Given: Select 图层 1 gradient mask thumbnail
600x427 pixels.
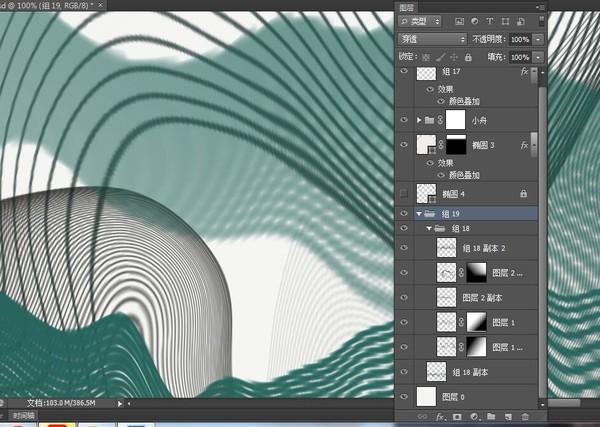Looking at the screenshot, I should pyautogui.click(x=476, y=322).
